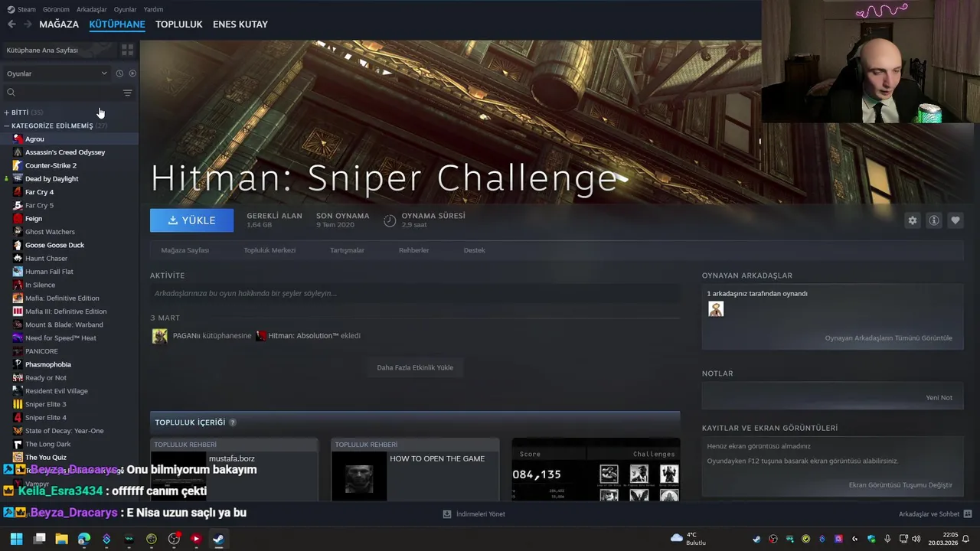Open the library collections grid view
980x551 pixels.
(x=127, y=50)
